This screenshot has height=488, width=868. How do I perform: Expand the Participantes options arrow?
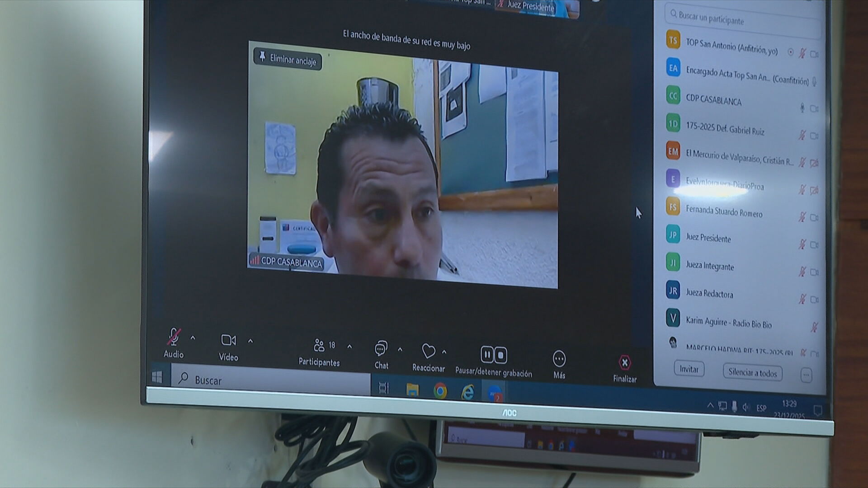[x=349, y=347]
